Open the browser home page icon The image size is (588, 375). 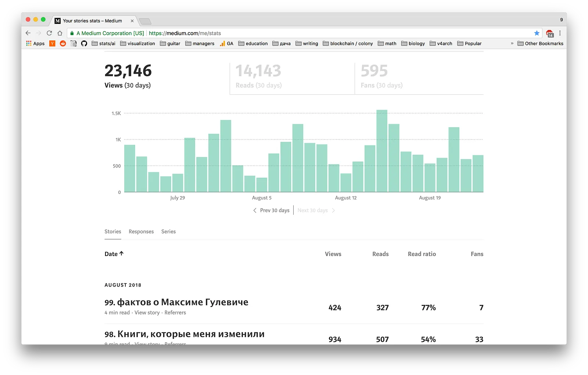click(60, 33)
